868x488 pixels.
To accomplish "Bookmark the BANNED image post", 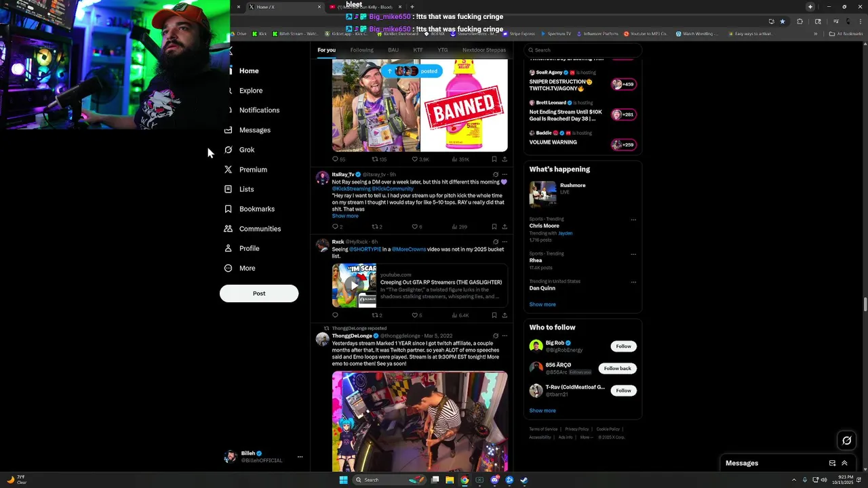I will [x=494, y=159].
